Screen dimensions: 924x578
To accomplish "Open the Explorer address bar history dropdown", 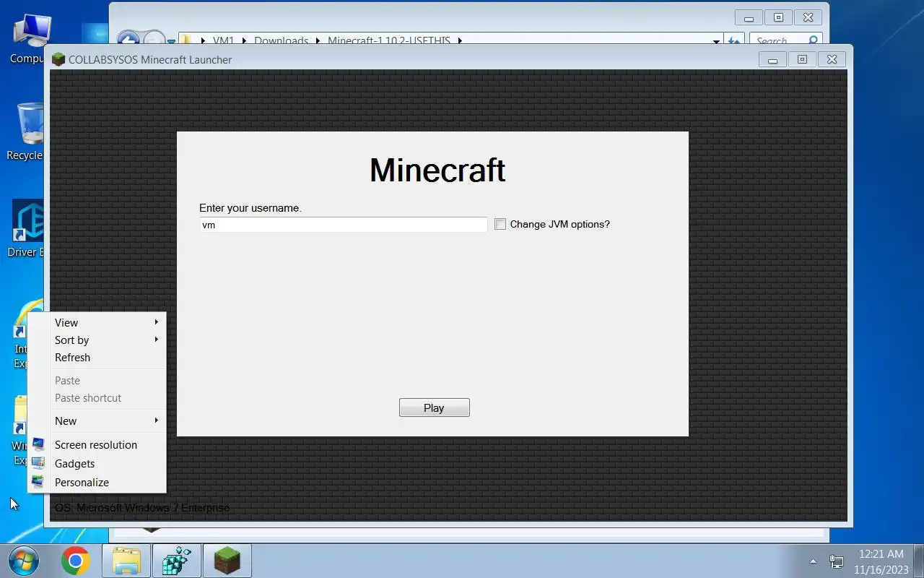I will click(x=716, y=40).
